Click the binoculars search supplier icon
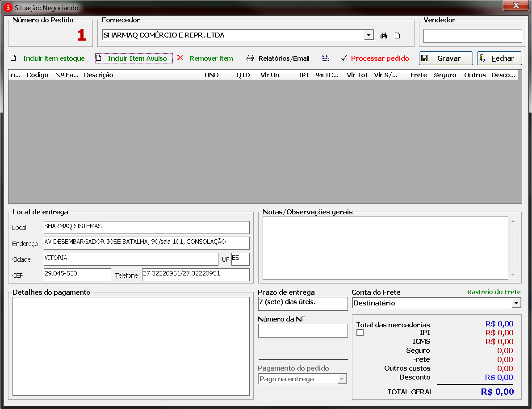 point(384,36)
